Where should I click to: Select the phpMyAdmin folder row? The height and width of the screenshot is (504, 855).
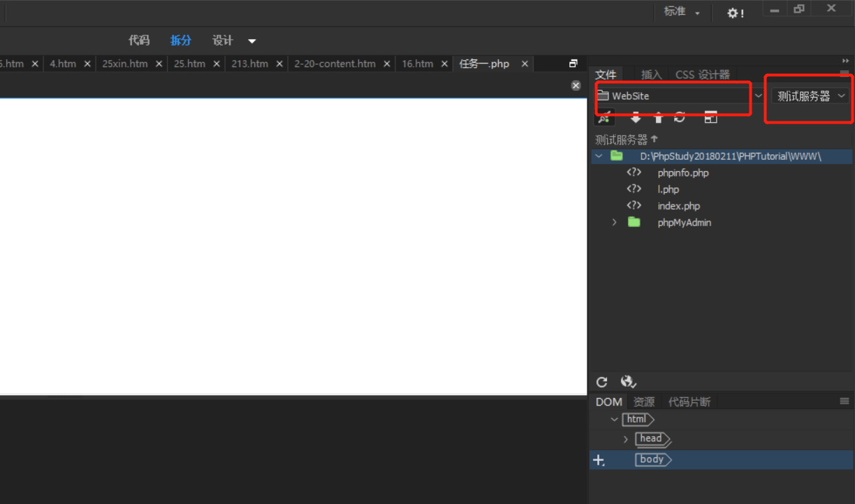pyautogui.click(x=684, y=223)
